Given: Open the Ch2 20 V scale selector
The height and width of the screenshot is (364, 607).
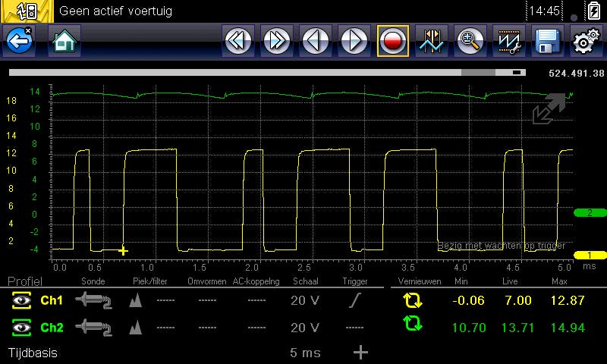Looking at the screenshot, I should click(x=303, y=328).
